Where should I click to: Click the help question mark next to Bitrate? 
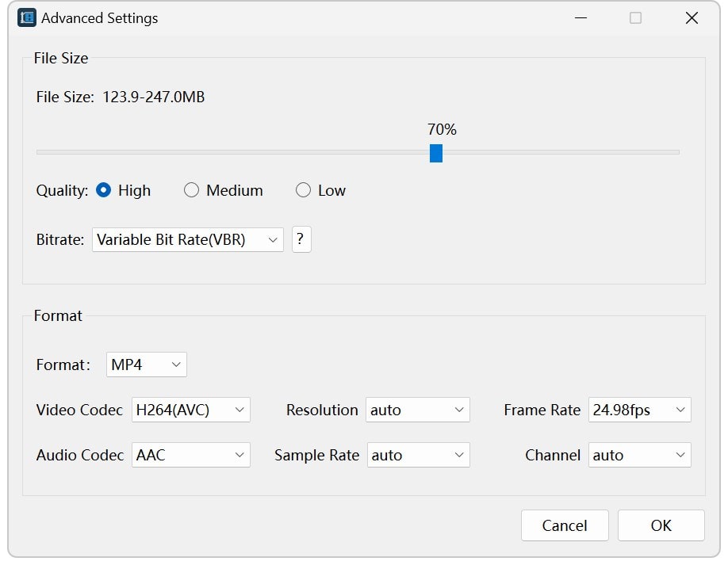301,239
